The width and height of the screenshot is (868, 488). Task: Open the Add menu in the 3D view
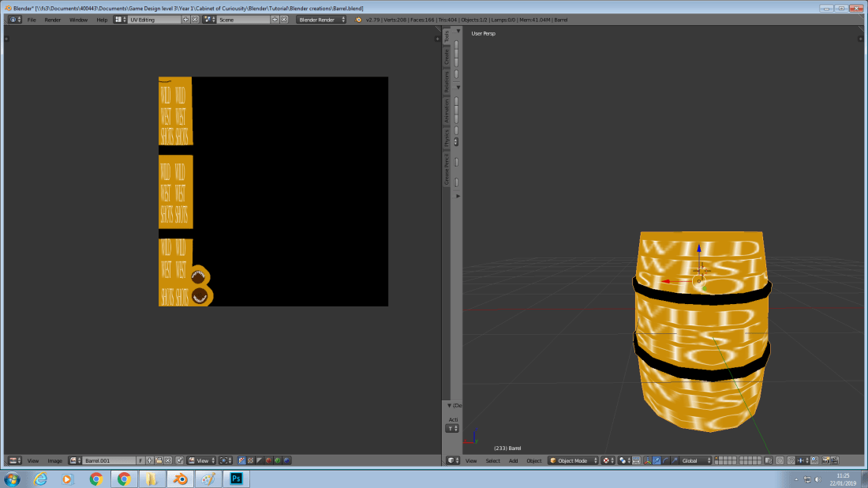pos(512,460)
